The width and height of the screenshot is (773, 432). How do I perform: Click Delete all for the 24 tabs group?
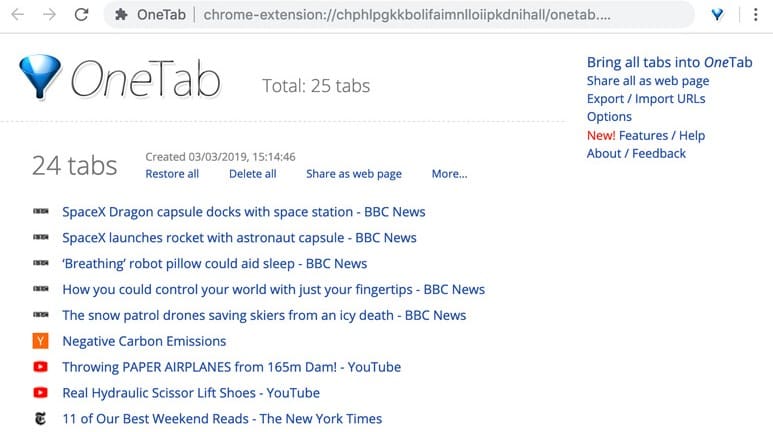(x=252, y=174)
